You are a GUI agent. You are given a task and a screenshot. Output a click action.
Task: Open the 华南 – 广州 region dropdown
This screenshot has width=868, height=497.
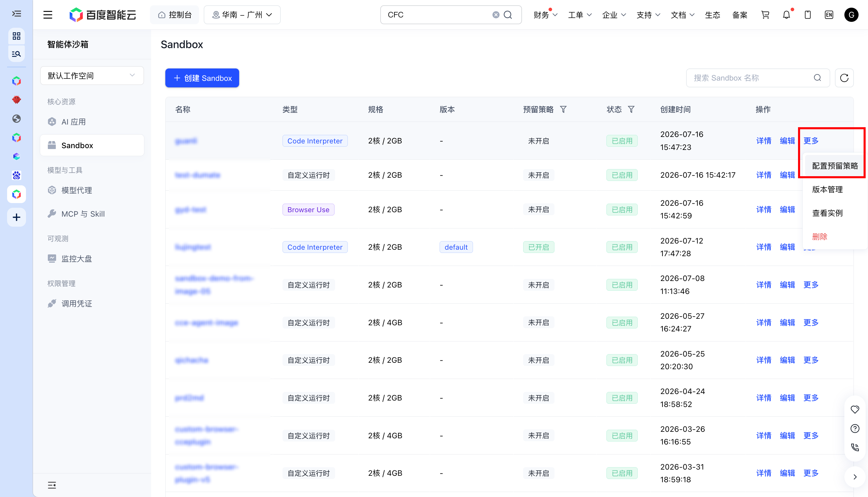point(242,15)
